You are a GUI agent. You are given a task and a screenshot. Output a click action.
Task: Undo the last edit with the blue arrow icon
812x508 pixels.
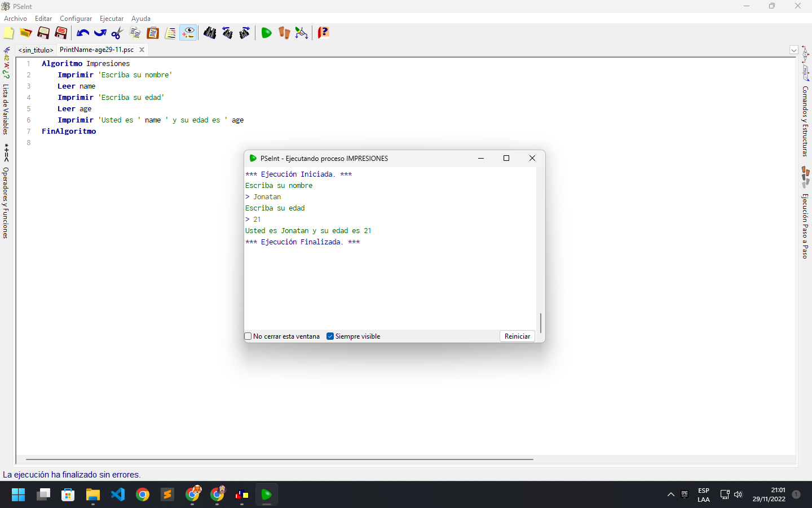(82, 33)
